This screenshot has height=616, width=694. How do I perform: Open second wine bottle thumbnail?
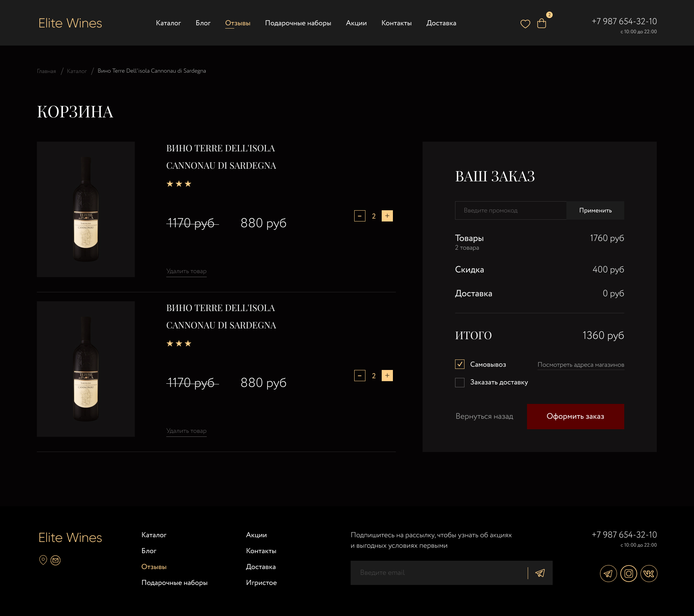[86, 369]
